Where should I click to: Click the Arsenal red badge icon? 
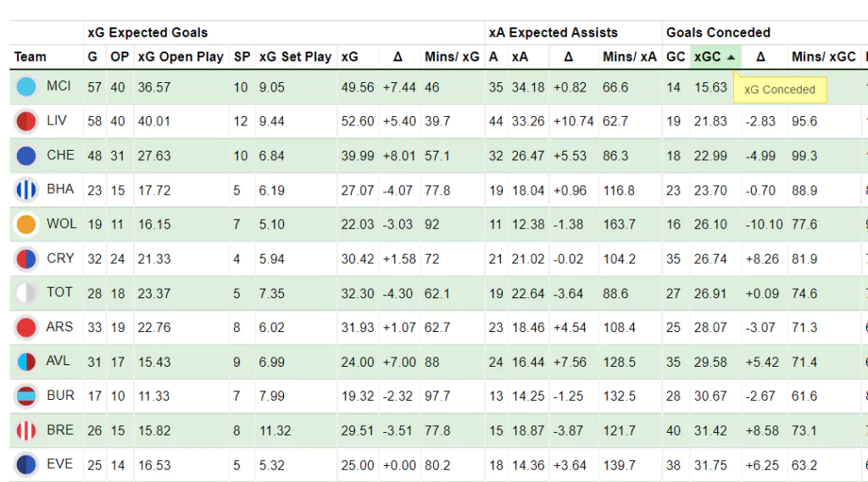point(26,327)
